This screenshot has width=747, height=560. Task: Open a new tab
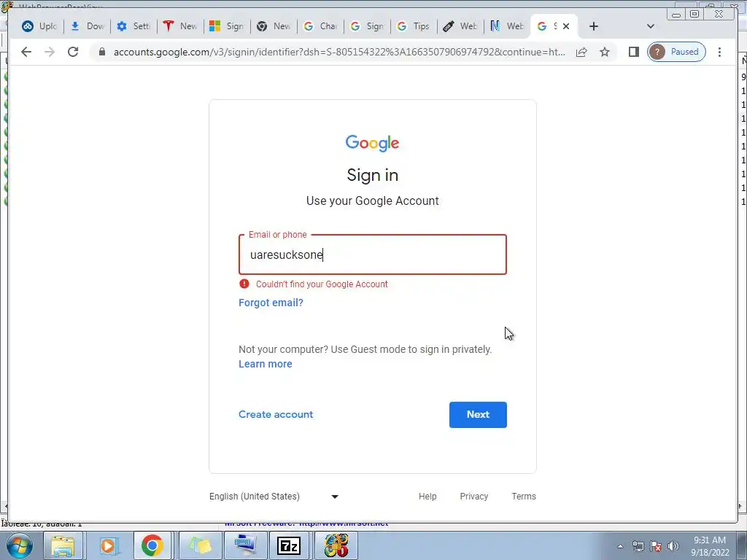coord(594,26)
